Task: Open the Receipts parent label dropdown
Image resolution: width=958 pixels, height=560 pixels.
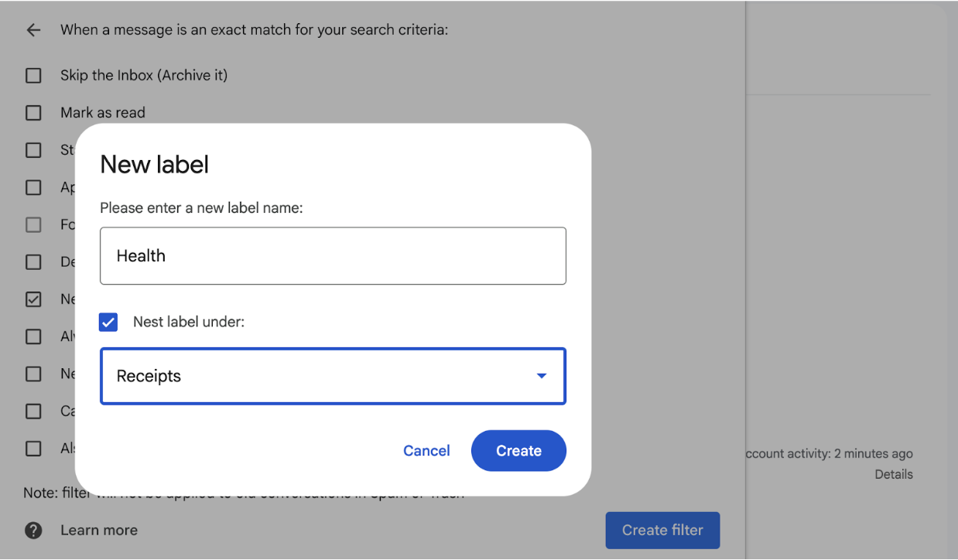Action: (333, 376)
